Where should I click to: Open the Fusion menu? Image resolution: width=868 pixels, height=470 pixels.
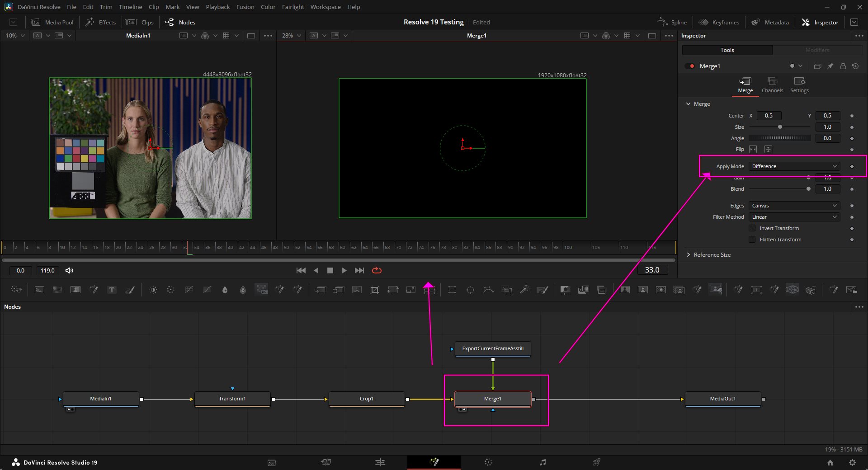pyautogui.click(x=245, y=7)
